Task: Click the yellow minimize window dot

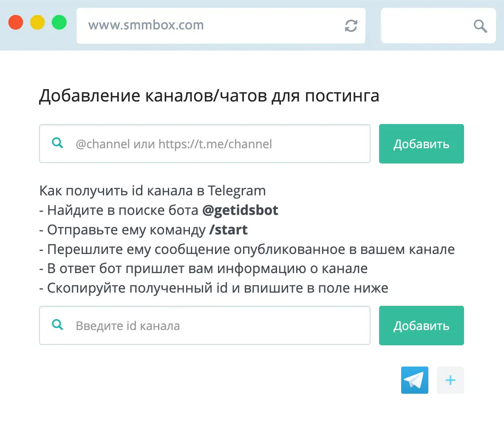Action: pyautogui.click(x=37, y=23)
